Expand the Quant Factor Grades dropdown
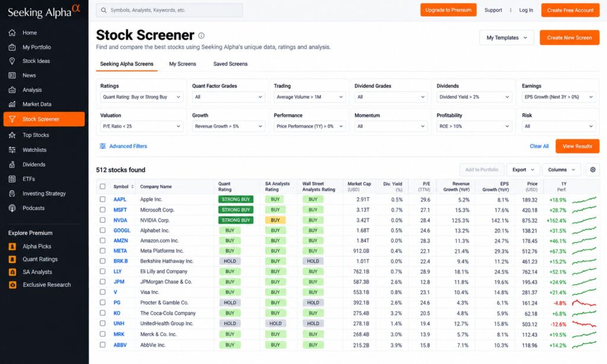607x364 pixels. coord(228,97)
